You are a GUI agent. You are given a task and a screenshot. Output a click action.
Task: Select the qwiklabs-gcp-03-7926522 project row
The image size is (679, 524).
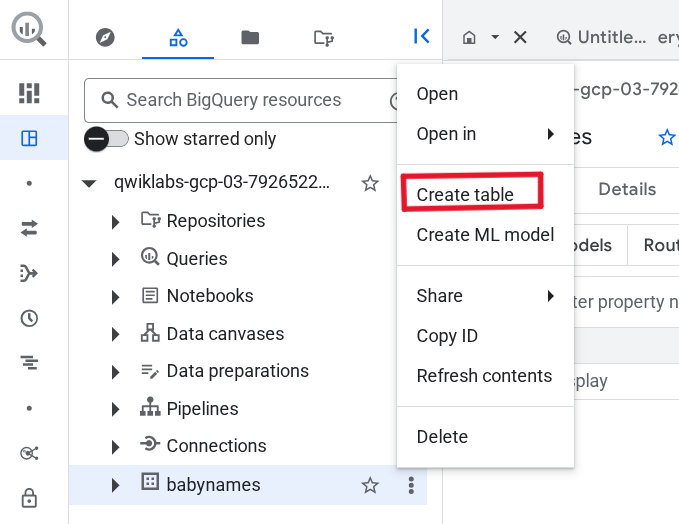pos(222,182)
